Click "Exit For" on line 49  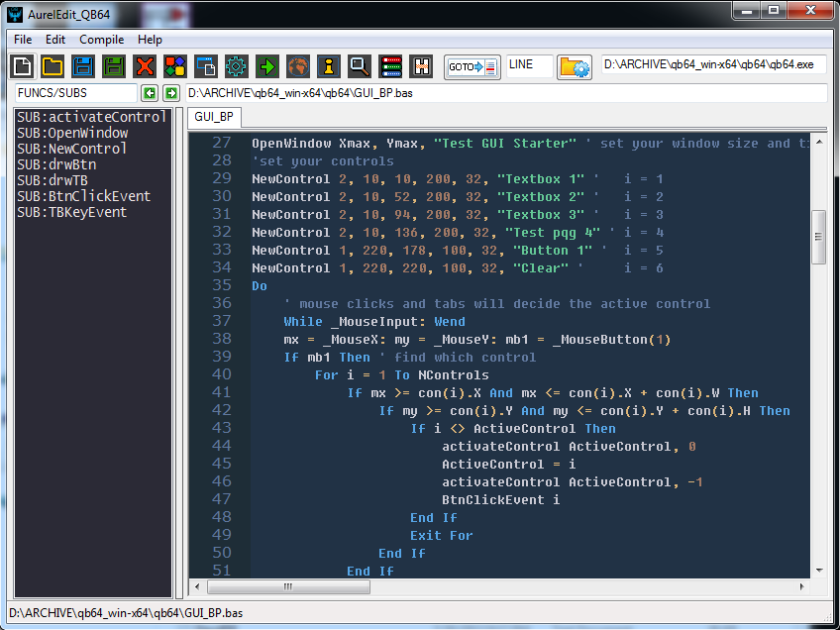click(x=442, y=536)
